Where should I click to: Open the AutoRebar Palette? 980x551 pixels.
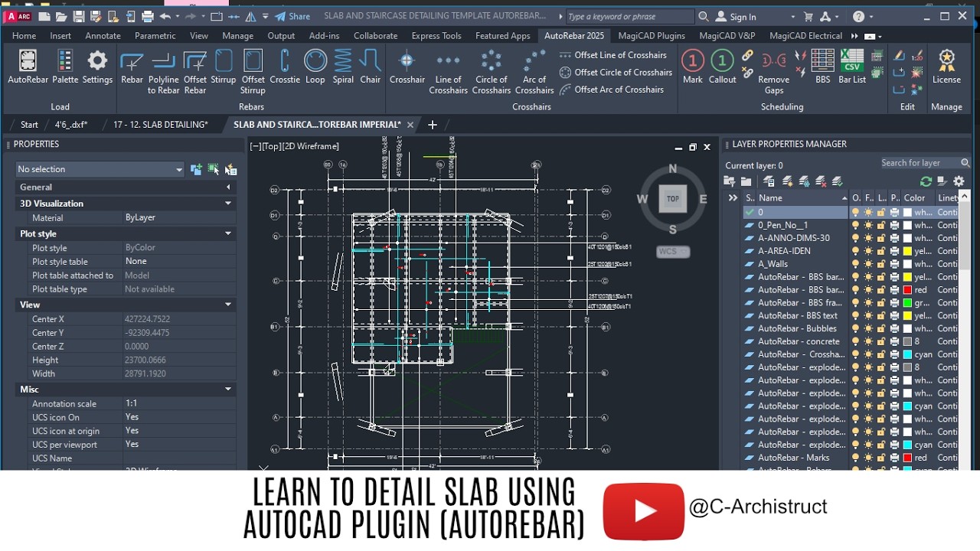(x=65, y=67)
